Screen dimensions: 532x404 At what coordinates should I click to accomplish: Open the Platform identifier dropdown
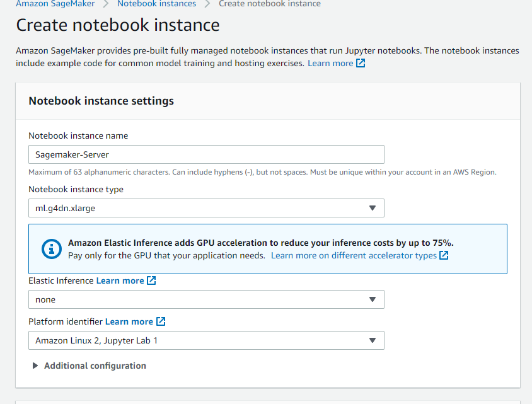click(x=206, y=340)
